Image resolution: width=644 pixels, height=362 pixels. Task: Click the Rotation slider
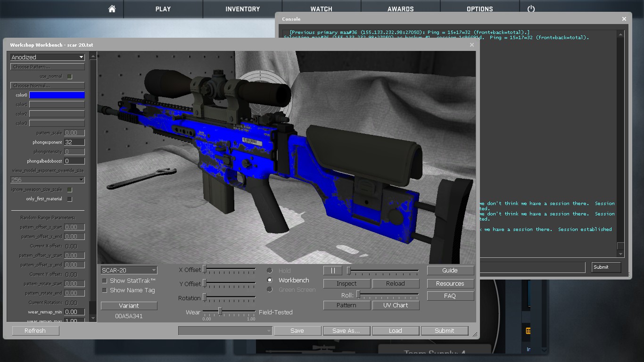pos(230,298)
